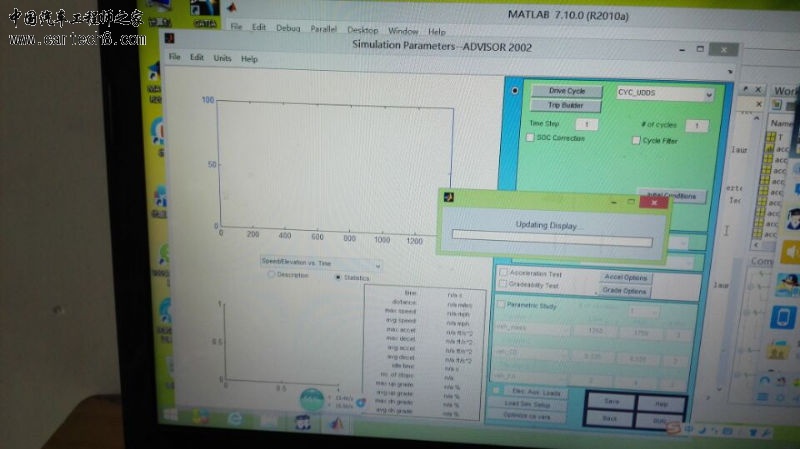
Task: Open the Units menu
Action: (x=222, y=58)
